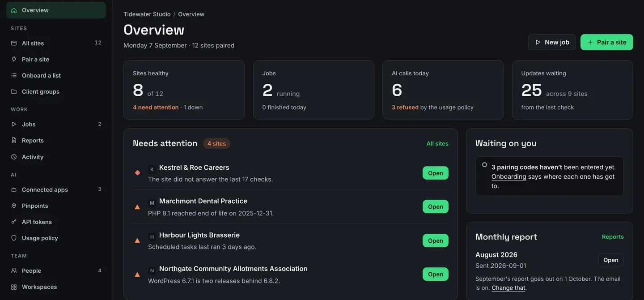Click the clock icon beside Activity
This screenshot has width=644, height=300.
coord(14,157)
